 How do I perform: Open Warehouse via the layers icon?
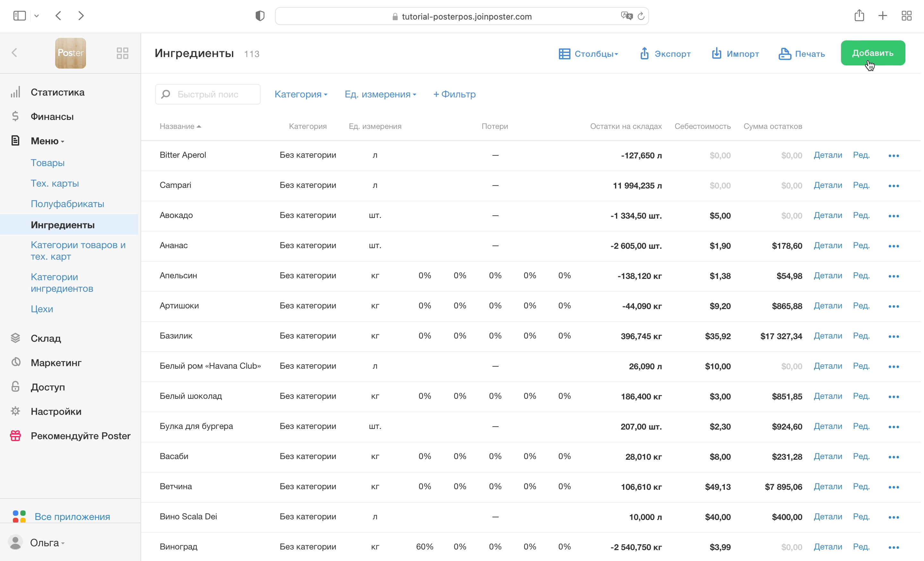tap(15, 338)
